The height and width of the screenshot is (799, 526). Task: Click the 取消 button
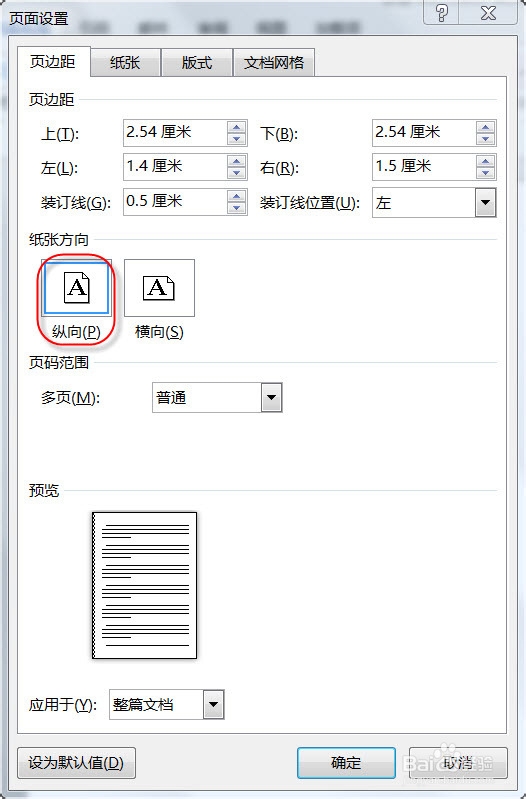point(458,763)
